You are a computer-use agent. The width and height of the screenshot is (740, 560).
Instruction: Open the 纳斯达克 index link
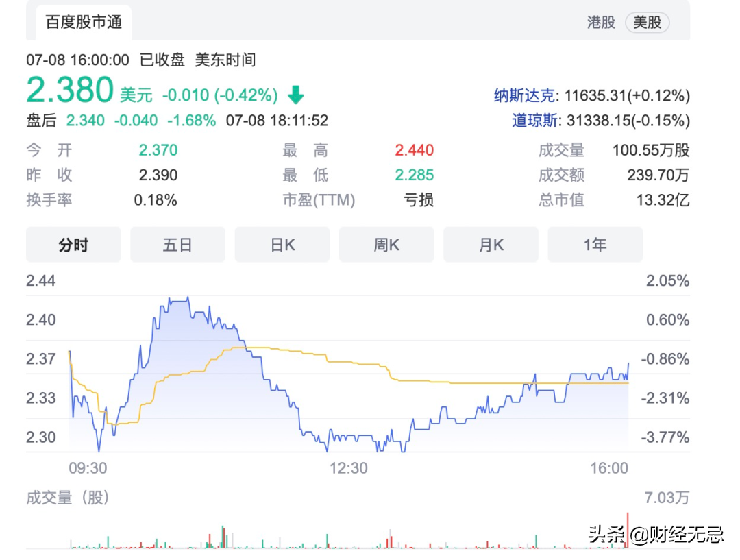[526, 95]
